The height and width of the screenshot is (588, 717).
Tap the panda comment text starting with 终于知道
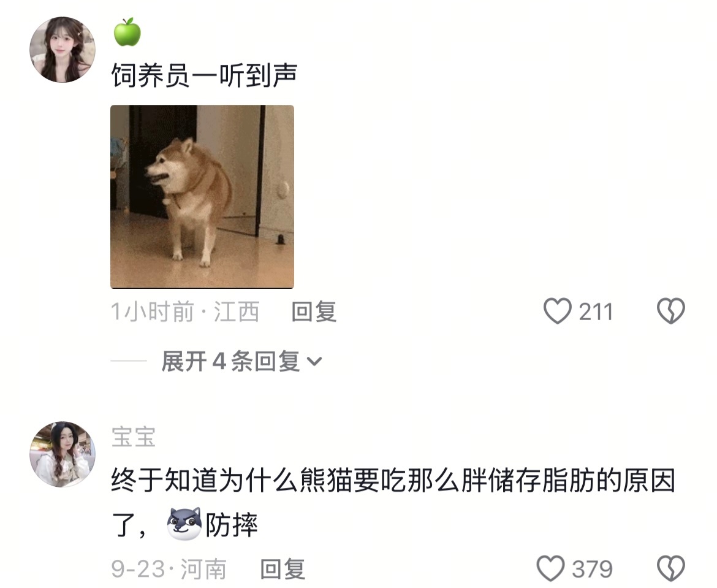click(393, 502)
